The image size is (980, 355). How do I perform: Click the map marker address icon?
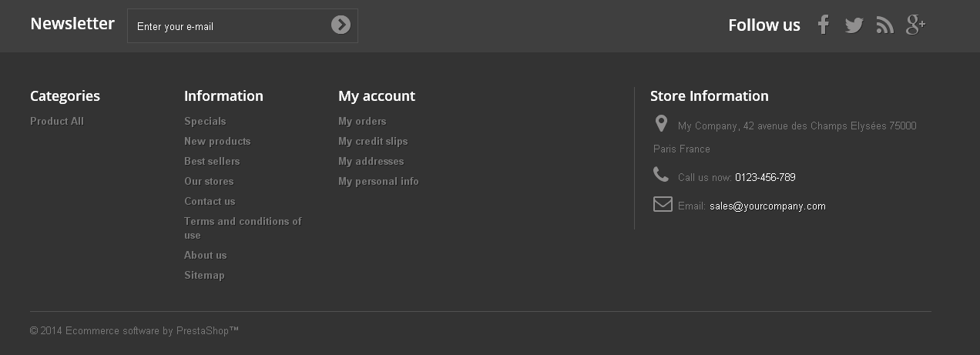[x=661, y=124]
